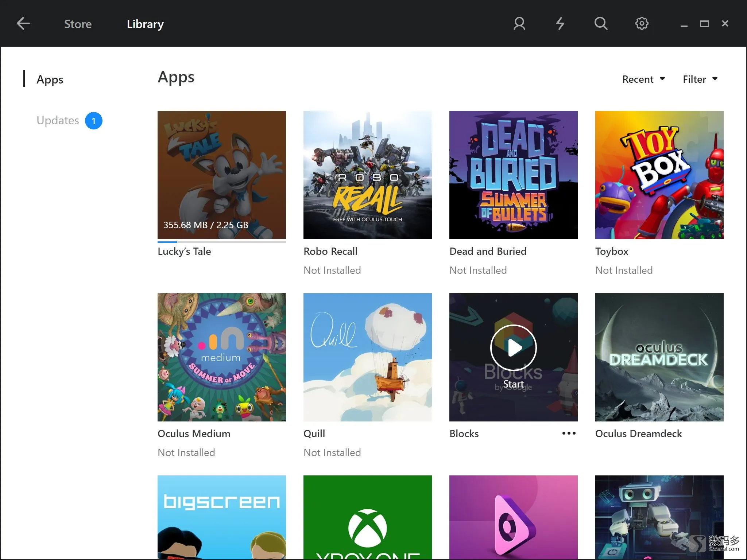Screen dimensions: 747x560
Task: Open Blocks three-dot options menu
Action: (569, 433)
